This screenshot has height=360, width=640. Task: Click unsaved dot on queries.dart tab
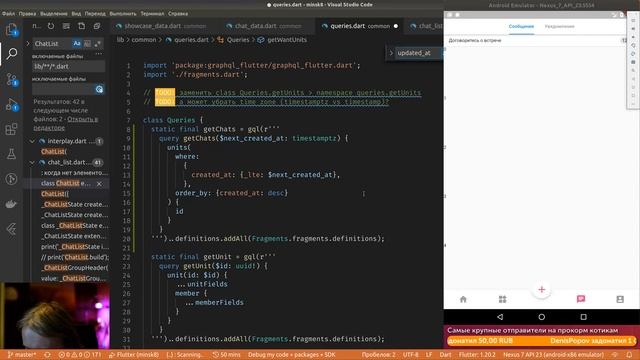[x=396, y=26]
